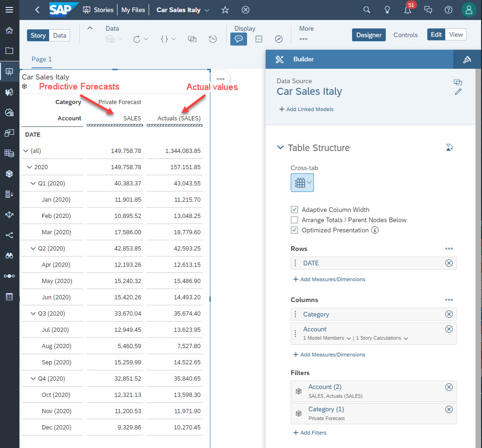The image size is (482, 448).
Task: Collapse the toolbar with up chevron
Action: 90,28
